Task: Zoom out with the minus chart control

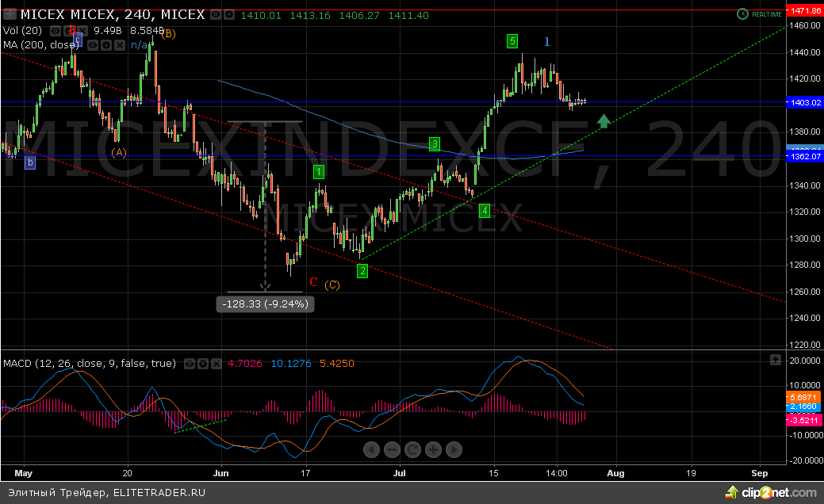Action: pyautogui.click(x=392, y=450)
